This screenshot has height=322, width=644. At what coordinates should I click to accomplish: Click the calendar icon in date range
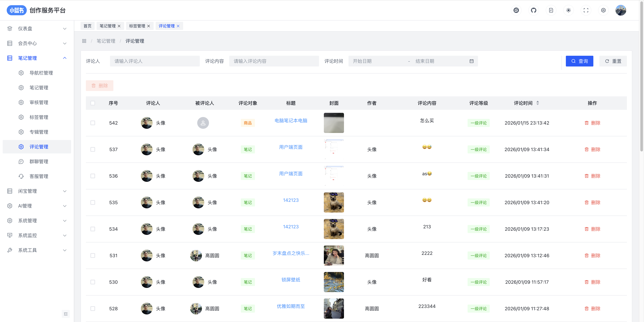click(x=471, y=61)
